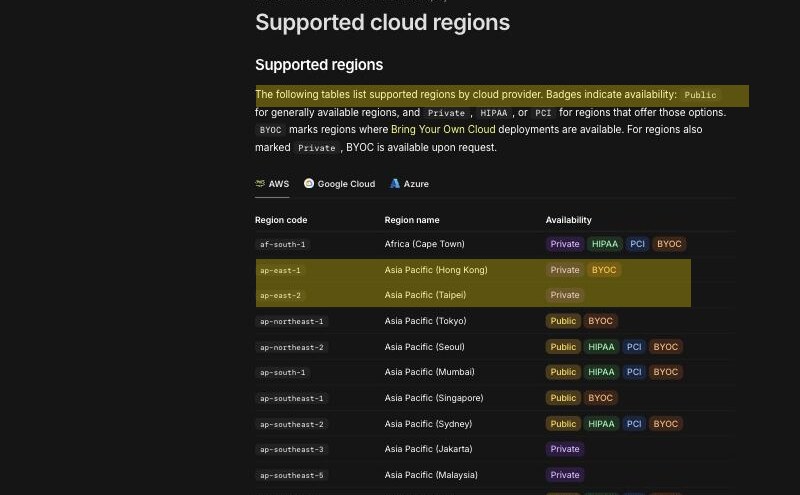Click the Public badge for Sydney

(563, 424)
